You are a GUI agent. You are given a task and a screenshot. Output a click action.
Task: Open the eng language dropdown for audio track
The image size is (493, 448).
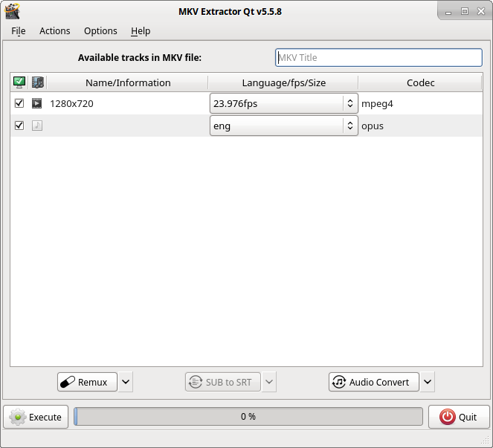[x=283, y=126]
